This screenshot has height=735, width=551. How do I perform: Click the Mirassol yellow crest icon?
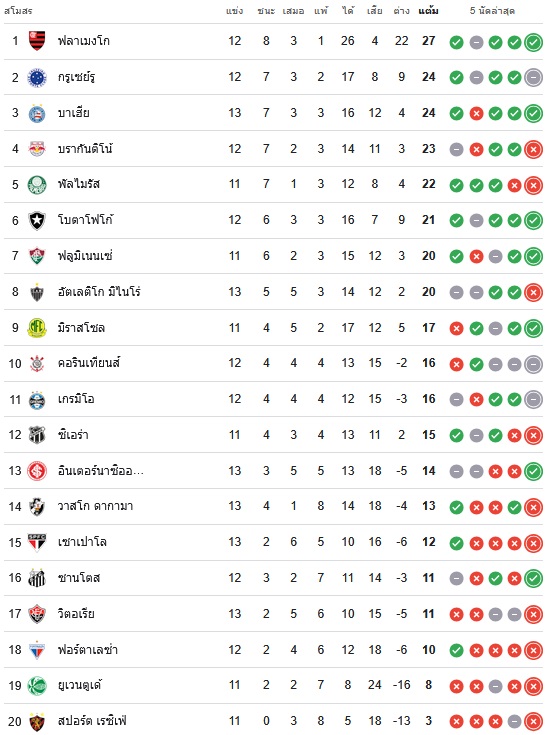(x=37, y=328)
